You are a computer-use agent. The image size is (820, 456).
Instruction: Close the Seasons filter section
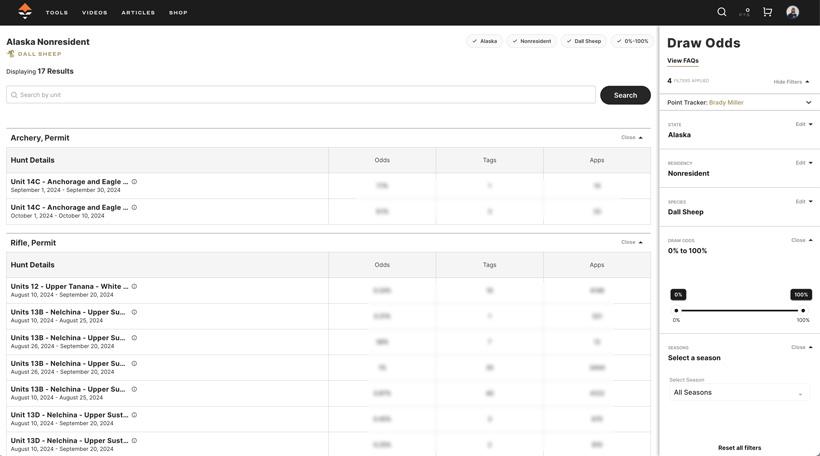coord(802,347)
